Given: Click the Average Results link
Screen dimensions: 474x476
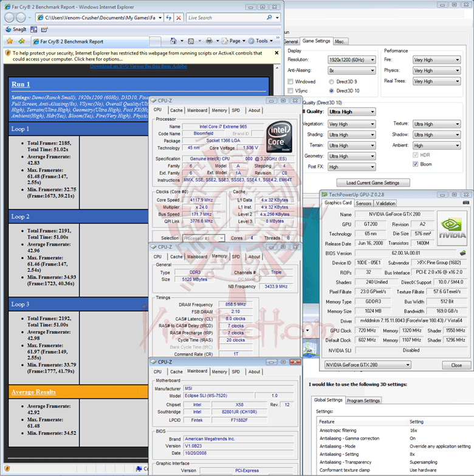Looking at the screenshot, I should [34, 392].
